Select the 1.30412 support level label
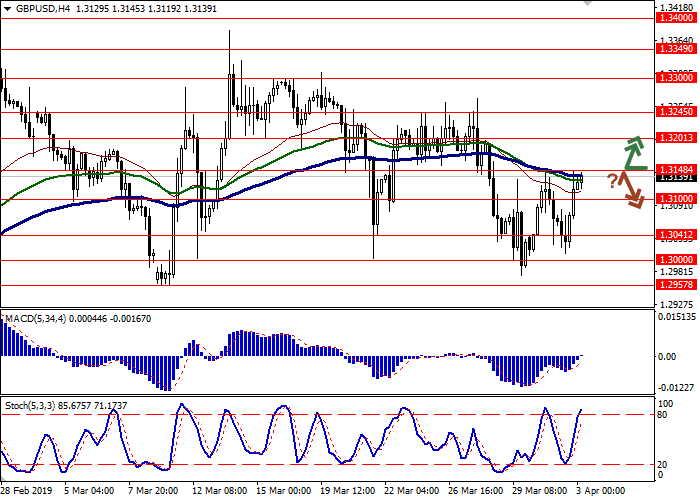 [677, 236]
